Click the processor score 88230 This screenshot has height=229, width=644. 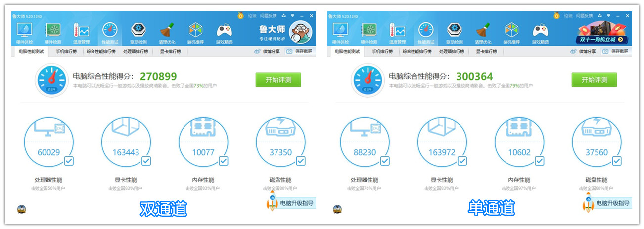364,152
